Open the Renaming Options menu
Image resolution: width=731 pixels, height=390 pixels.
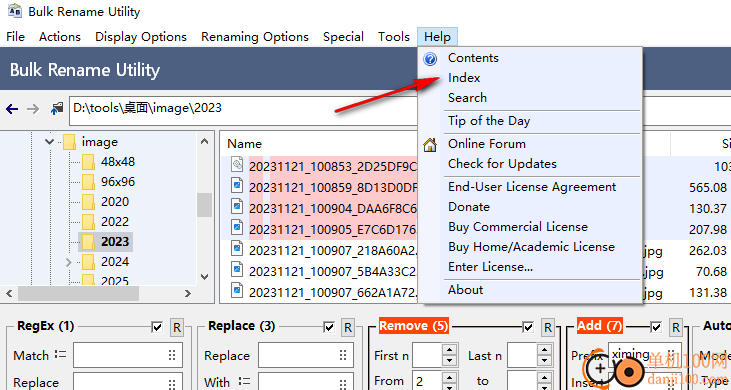click(x=255, y=37)
